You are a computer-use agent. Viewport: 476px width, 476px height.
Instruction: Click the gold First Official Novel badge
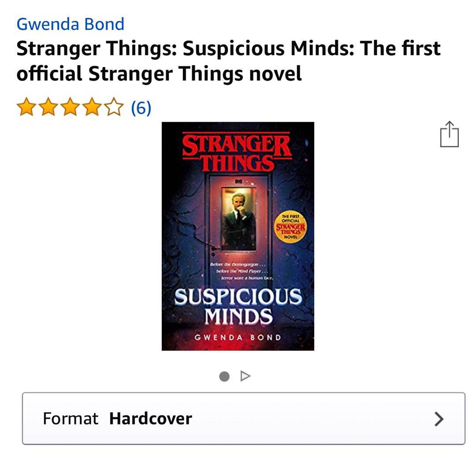[290, 227]
